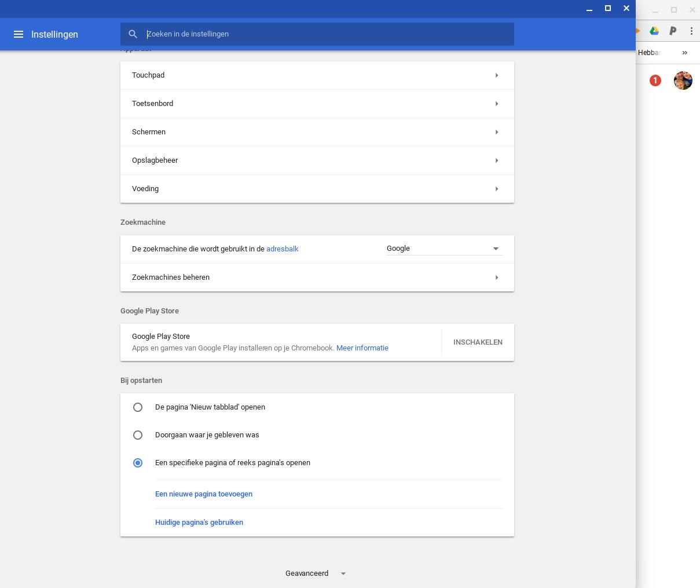Open the Instellingen hamburger menu
Image resolution: width=700 pixels, height=588 pixels.
(x=19, y=34)
